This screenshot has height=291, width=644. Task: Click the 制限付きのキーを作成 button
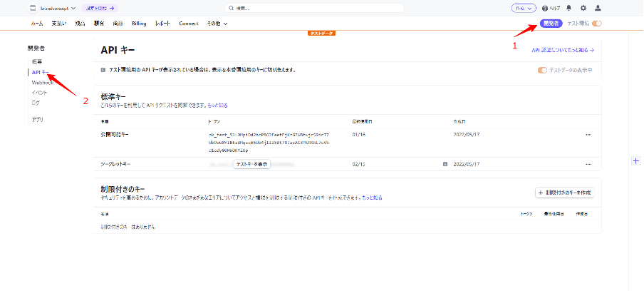tap(564, 193)
